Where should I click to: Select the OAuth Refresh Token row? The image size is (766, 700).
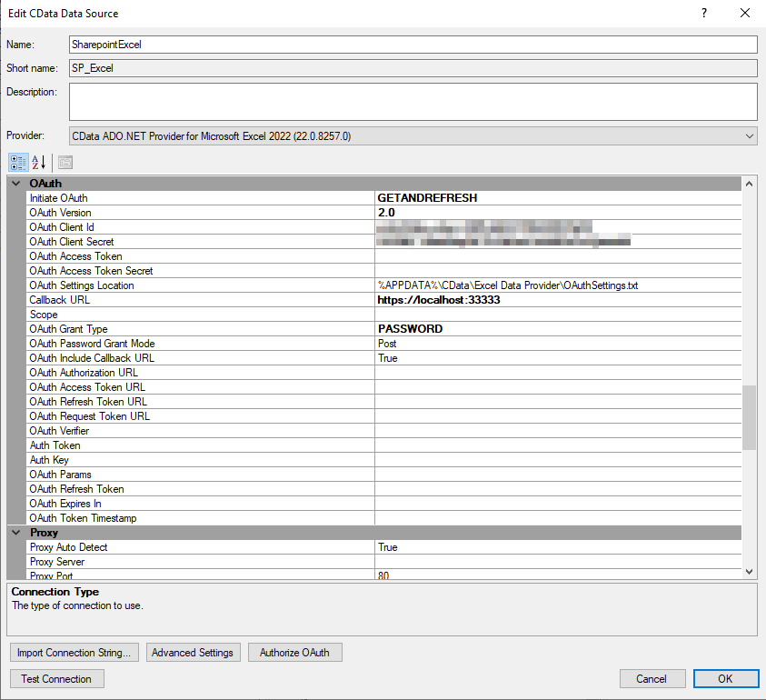383,489
